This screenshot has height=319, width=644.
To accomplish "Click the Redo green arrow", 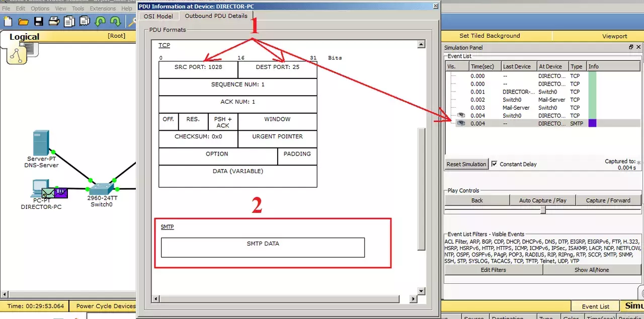I will pyautogui.click(x=115, y=21).
